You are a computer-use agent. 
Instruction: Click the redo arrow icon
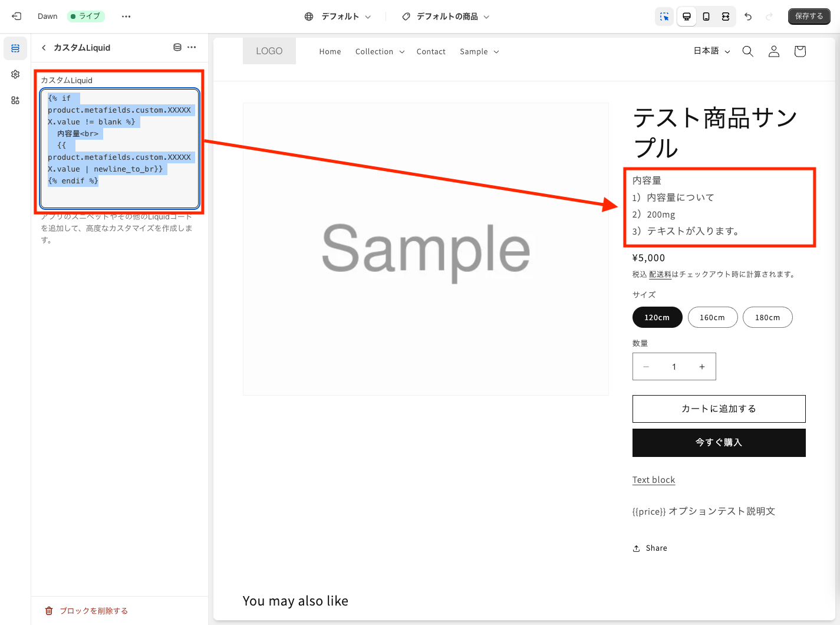[769, 17]
